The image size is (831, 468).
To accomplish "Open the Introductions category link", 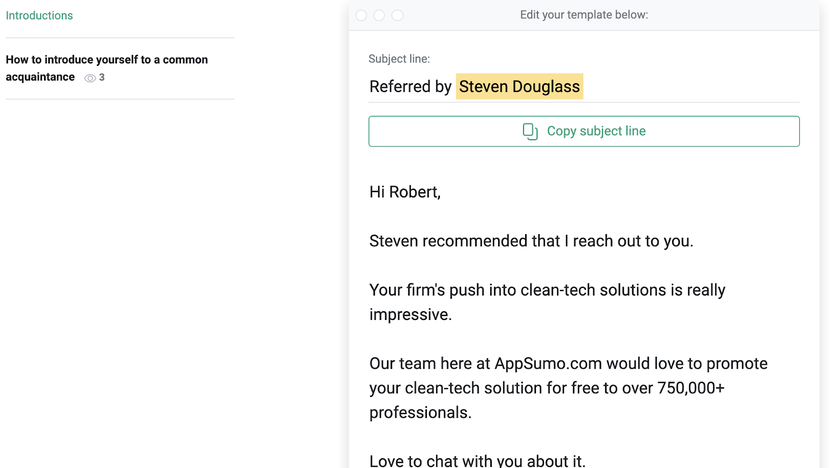I will [x=39, y=16].
